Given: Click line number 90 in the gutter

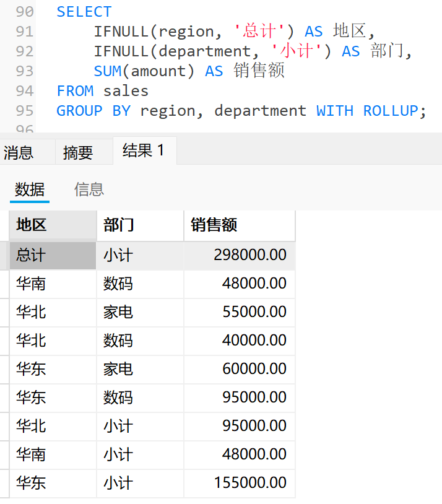Looking at the screenshot, I should [x=24, y=12].
